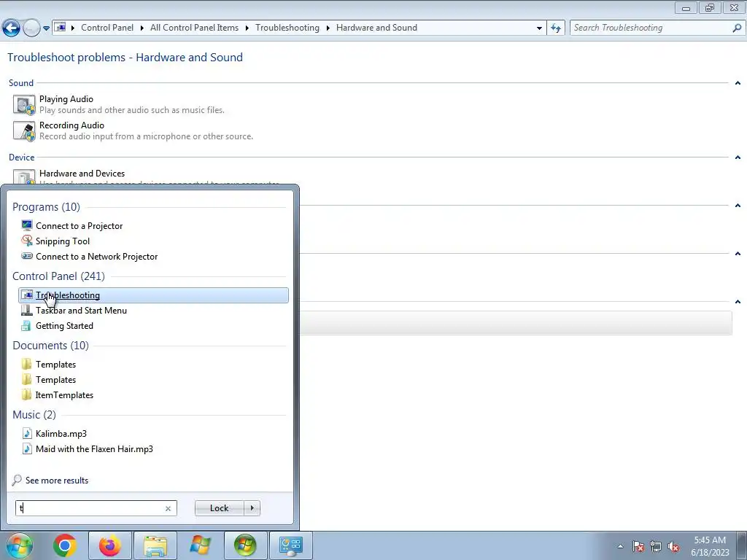The width and height of the screenshot is (747, 560).
Task: Click All Control Panel Items breadcrumb
Action: coord(194,28)
